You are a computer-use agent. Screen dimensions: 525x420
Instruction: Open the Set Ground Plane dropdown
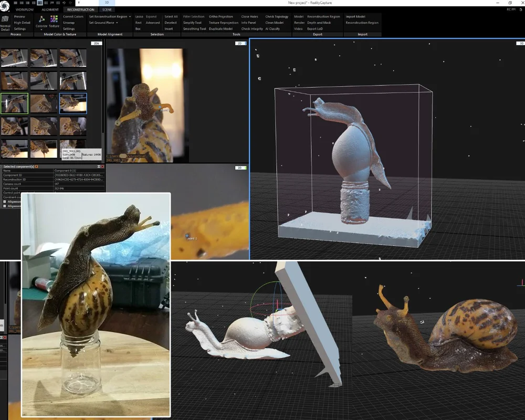(117, 23)
